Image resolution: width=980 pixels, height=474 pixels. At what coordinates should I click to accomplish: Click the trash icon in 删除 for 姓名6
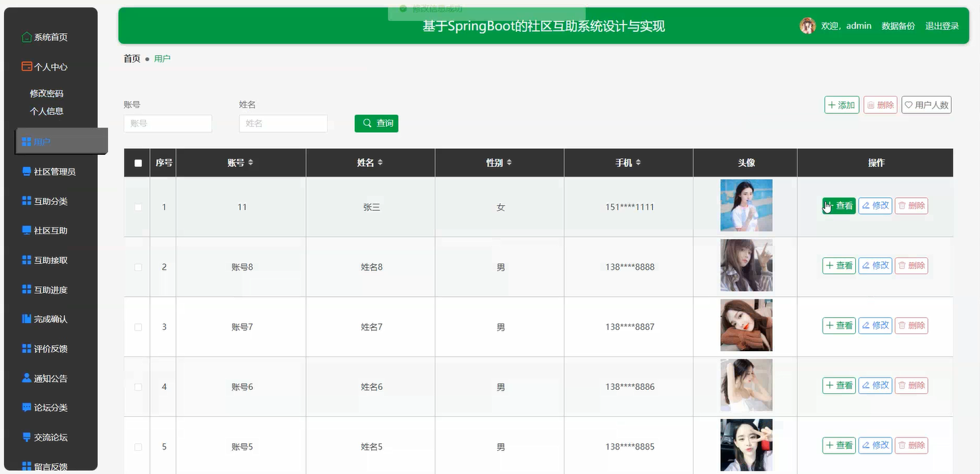(902, 386)
